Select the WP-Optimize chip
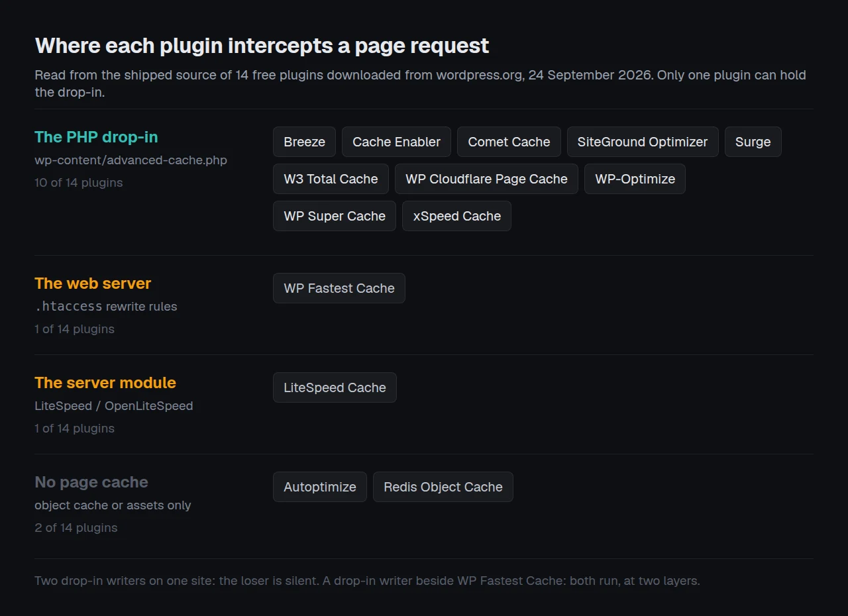848x616 pixels. tap(635, 179)
